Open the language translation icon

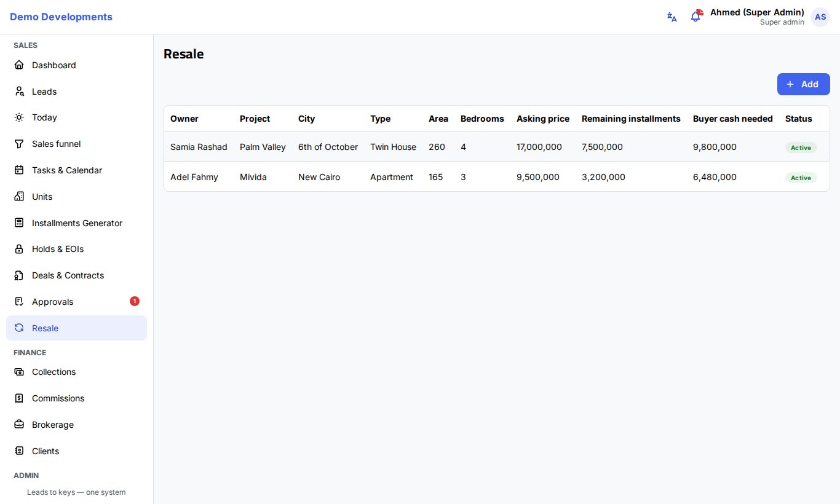(x=672, y=17)
